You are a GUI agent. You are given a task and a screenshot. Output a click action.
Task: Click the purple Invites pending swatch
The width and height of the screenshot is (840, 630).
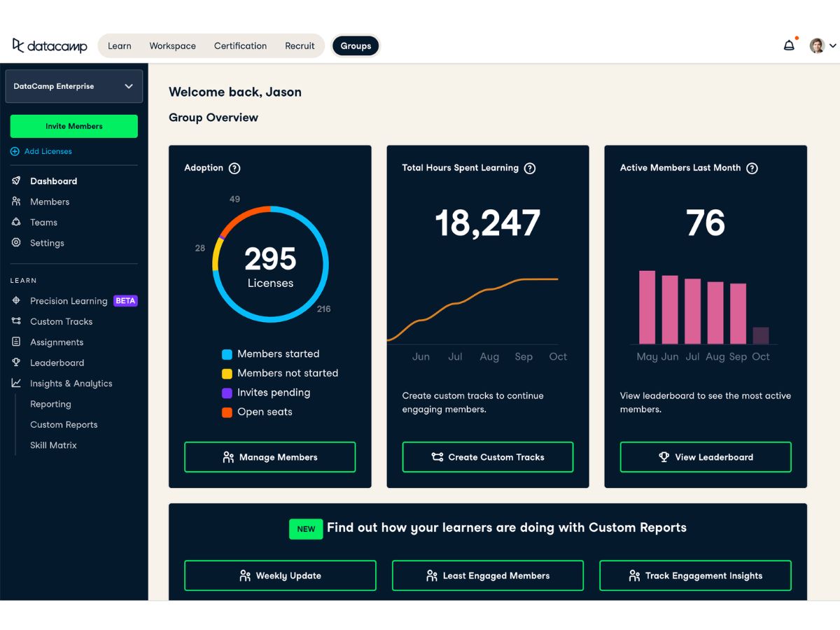click(x=227, y=393)
